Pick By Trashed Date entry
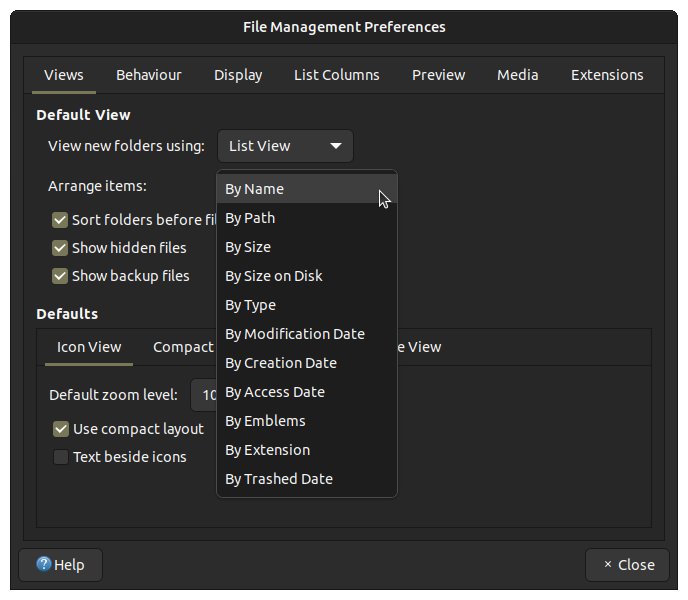Screen dimensions: 688x600 [307, 479]
